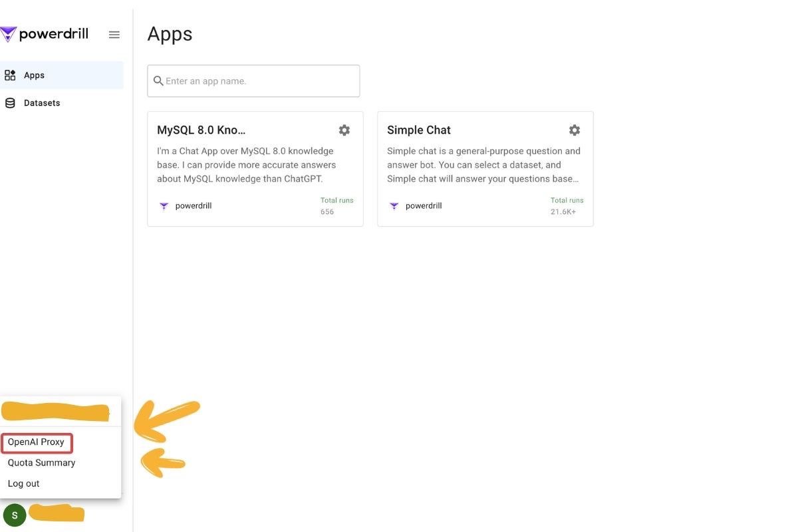Select OpenAI Proxy from user menu
Viewport: 798px width, 532px height.
point(37,442)
